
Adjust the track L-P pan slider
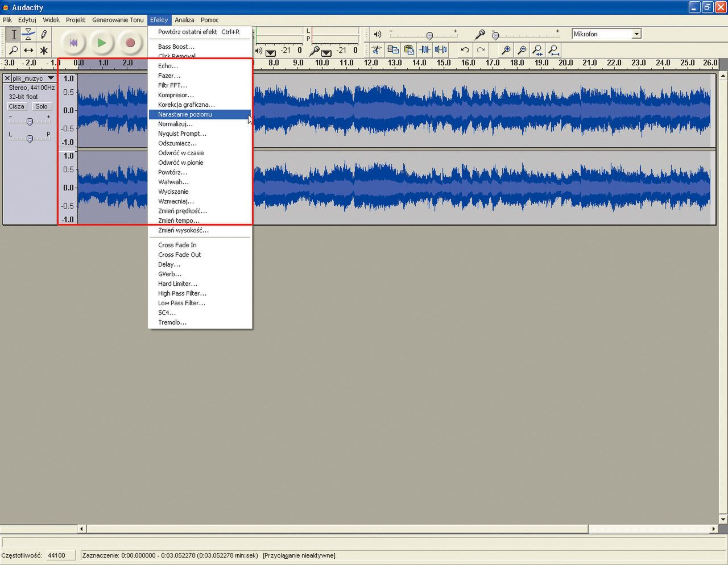pyautogui.click(x=30, y=138)
